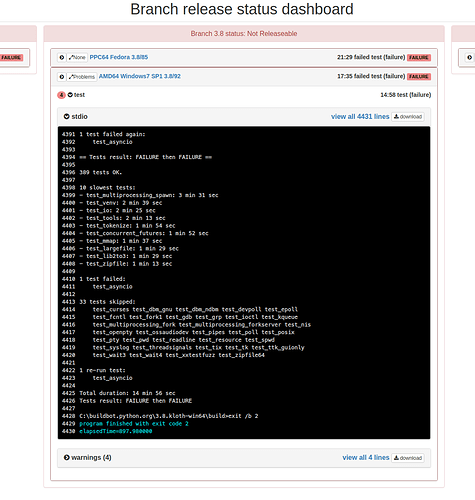This screenshot has height=500, width=475.
Task: Click the Problems branch tag icon
Action: [82, 77]
